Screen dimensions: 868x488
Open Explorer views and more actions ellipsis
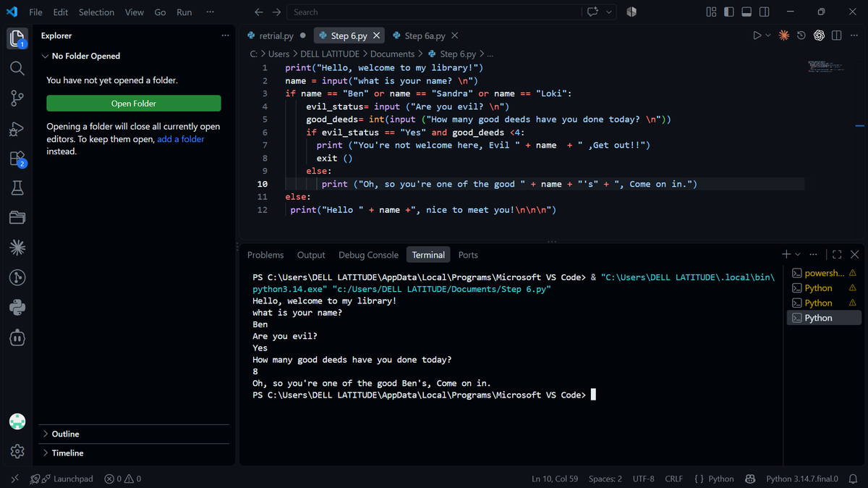pos(225,35)
